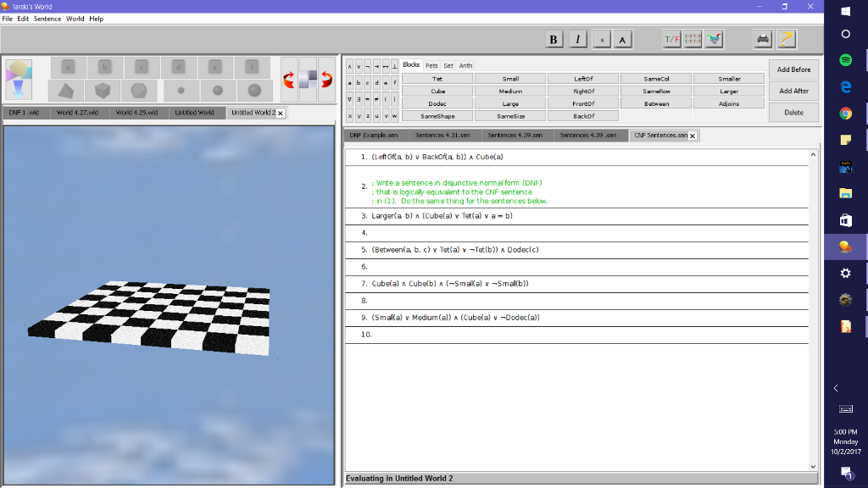Open the Edit menu
The height and width of the screenshot is (488, 868).
pyautogui.click(x=23, y=19)
